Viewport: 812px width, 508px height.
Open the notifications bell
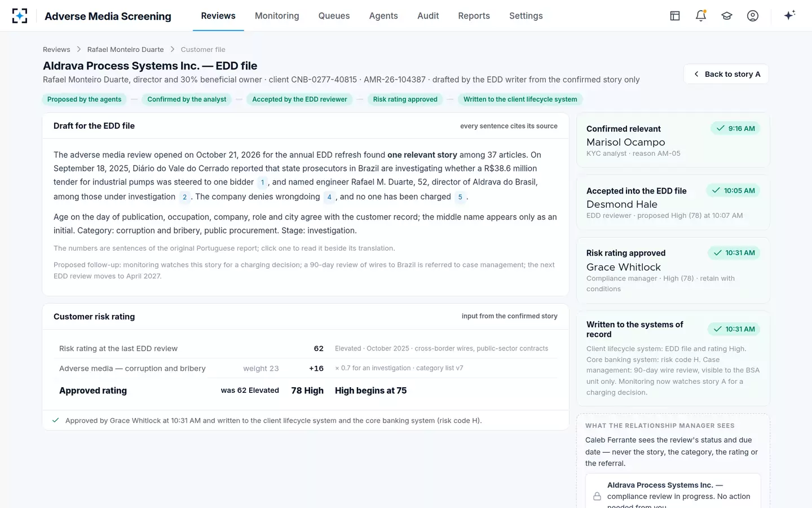(x=701, y=16)
